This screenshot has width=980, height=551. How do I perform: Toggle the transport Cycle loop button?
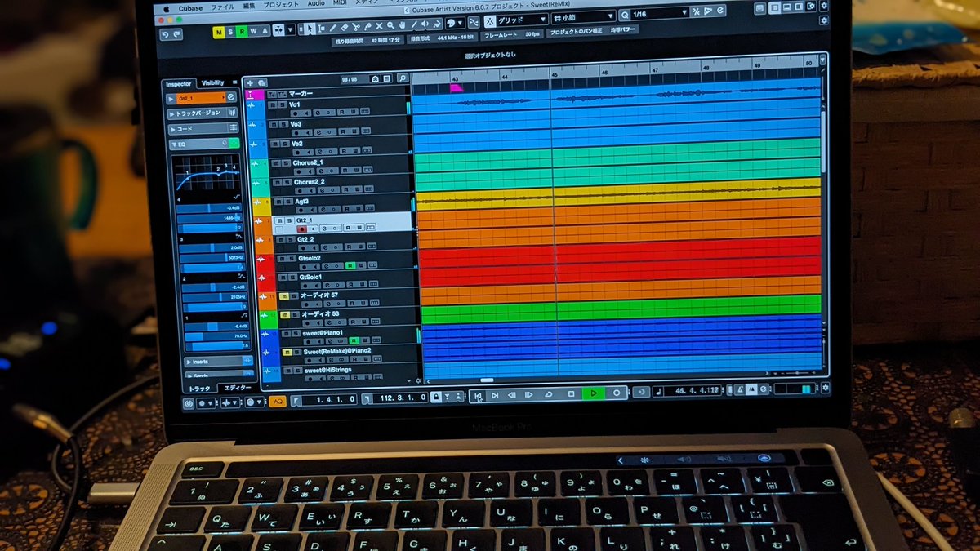pos(548,394)
